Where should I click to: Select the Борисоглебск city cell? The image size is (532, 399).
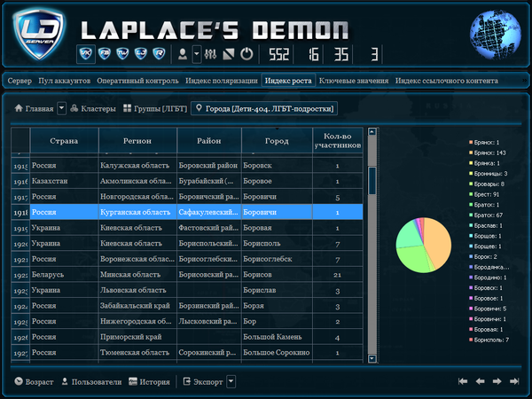tap(277, 259)
